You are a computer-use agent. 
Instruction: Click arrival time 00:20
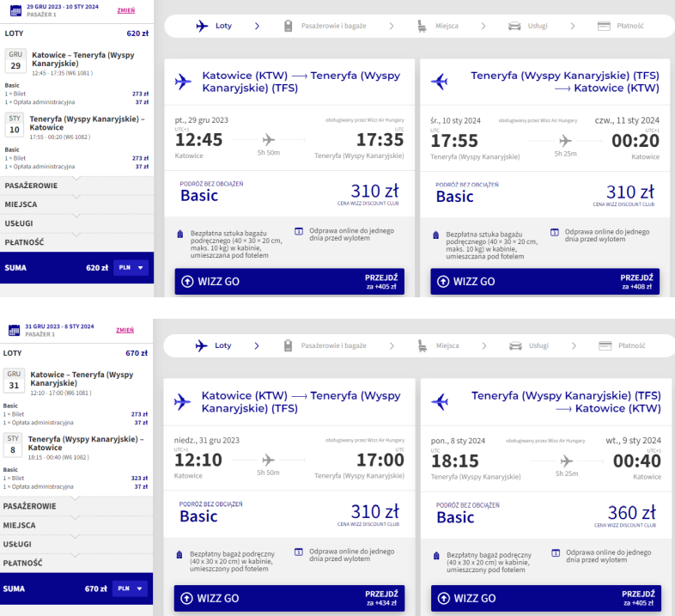pos(635,141)
